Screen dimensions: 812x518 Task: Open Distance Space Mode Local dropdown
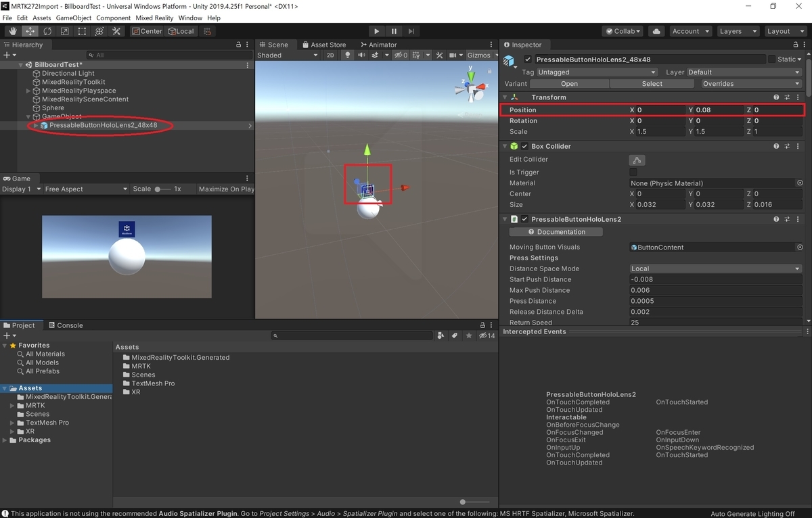(x=716, y=268)
